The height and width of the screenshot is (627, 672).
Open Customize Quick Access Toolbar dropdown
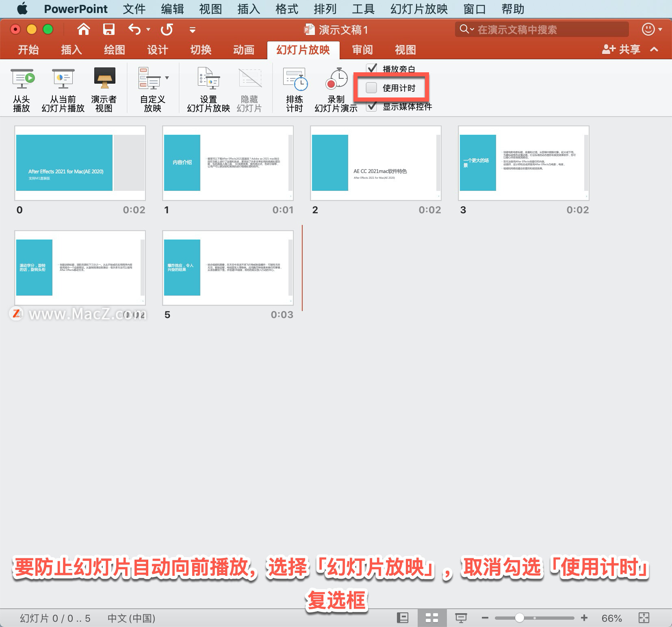193,30
